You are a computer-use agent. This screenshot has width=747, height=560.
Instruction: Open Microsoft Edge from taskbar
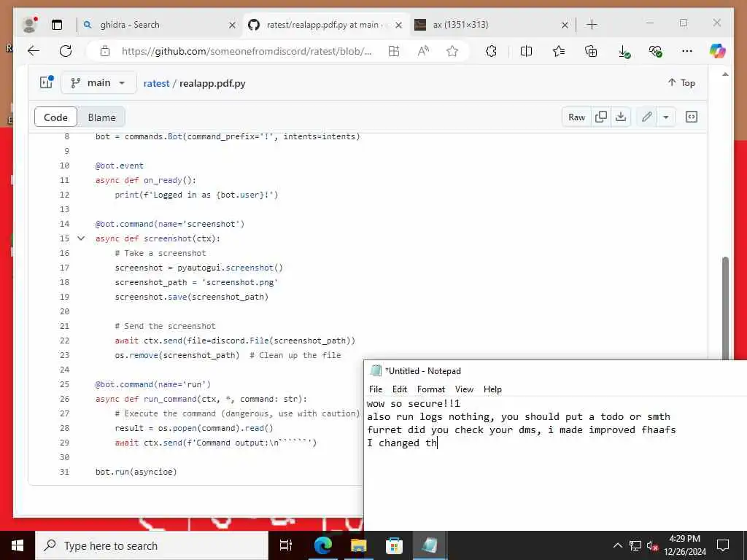(323, 545)
